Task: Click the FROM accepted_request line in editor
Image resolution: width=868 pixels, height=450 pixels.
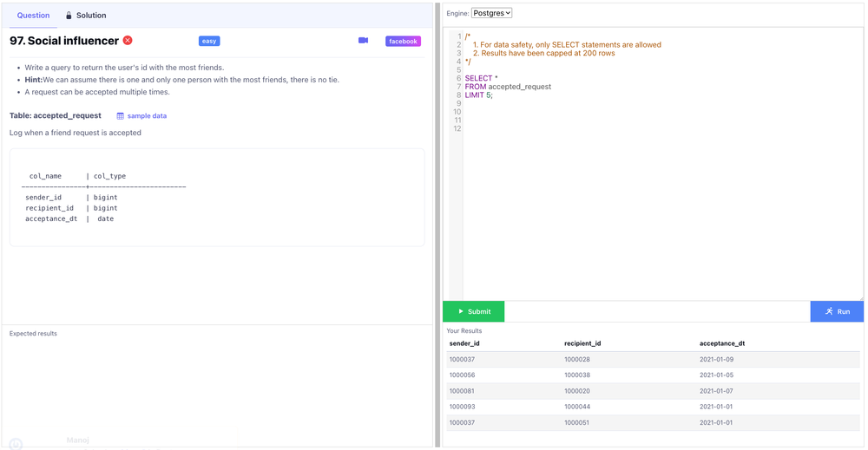Action: click(x=508, y=87)
